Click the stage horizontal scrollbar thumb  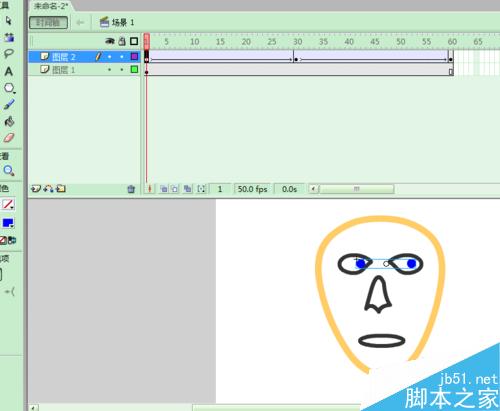click(x=277, y=408)
